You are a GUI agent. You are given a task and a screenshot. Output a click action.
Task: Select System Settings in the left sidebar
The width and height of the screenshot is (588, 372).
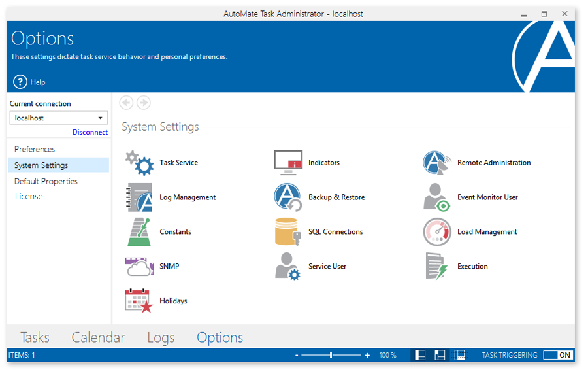tap(59, 165)
